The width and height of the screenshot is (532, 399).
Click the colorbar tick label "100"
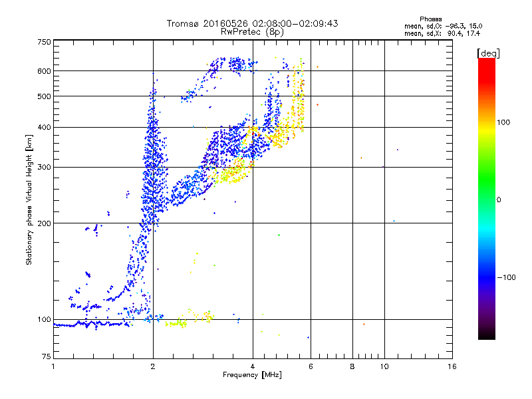coord(503,122)
